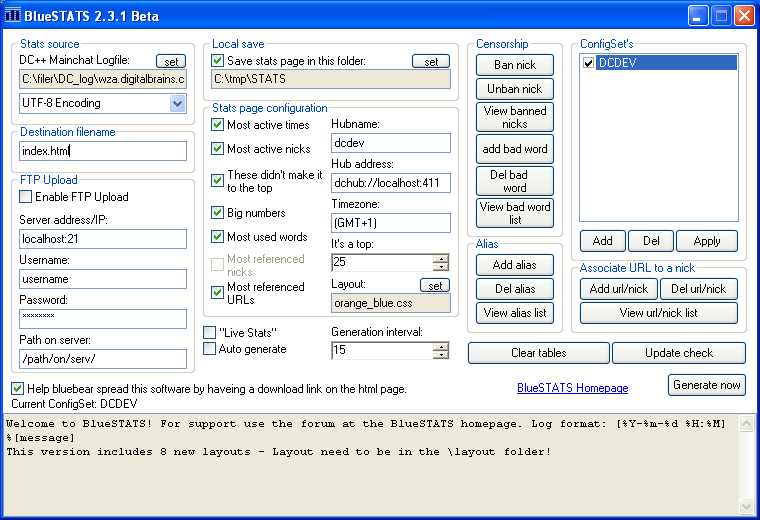The width and height of the screenshot is (760, 520).
Task: Click set button for Layout
Action: 435,285
